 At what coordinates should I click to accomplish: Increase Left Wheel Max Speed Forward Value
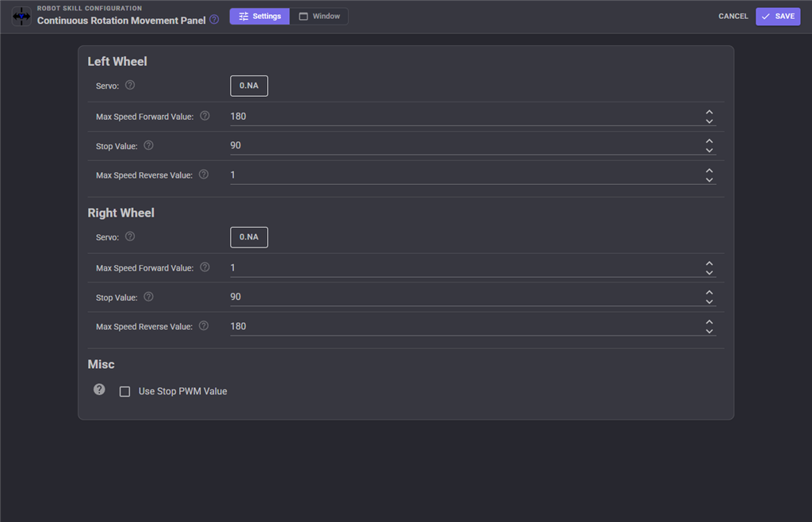point(710,112)
